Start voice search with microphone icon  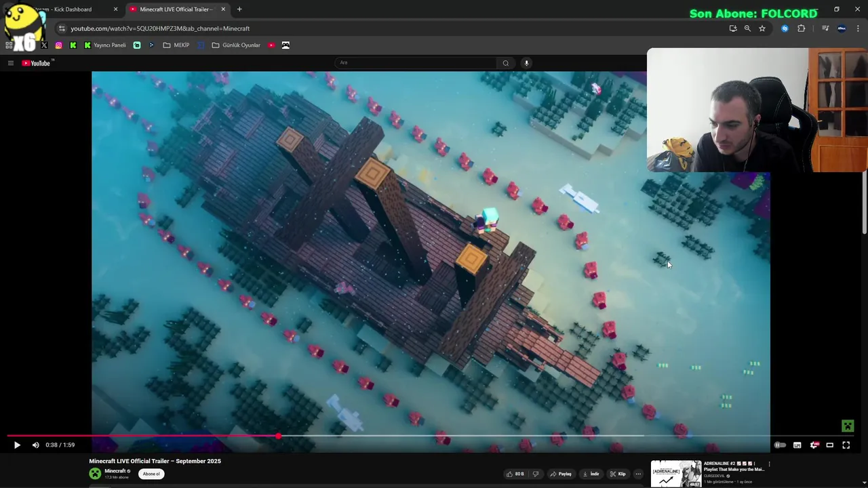pos(526,63)
